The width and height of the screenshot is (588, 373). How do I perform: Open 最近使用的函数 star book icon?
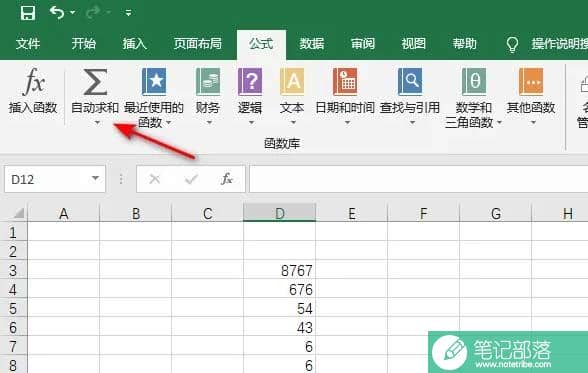tap(154, 82)
